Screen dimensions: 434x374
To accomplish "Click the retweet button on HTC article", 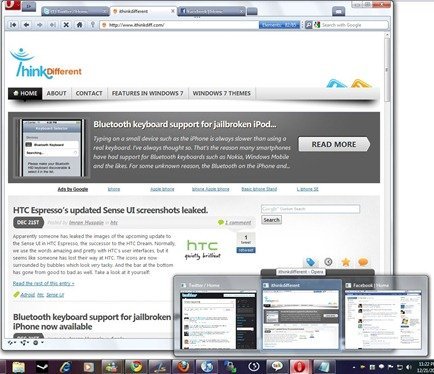I will (x=246, y=250).
